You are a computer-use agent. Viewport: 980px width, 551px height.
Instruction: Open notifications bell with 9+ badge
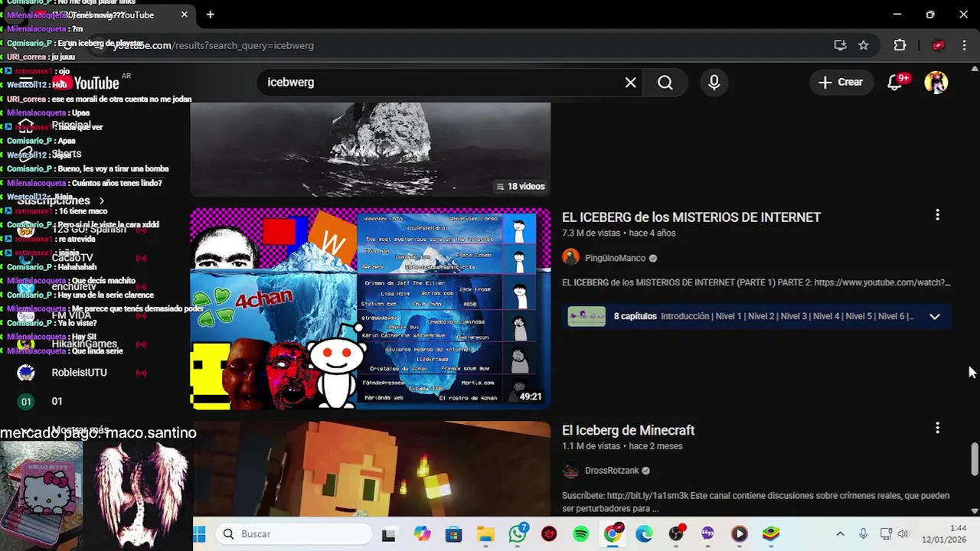(x=895, y=82)
